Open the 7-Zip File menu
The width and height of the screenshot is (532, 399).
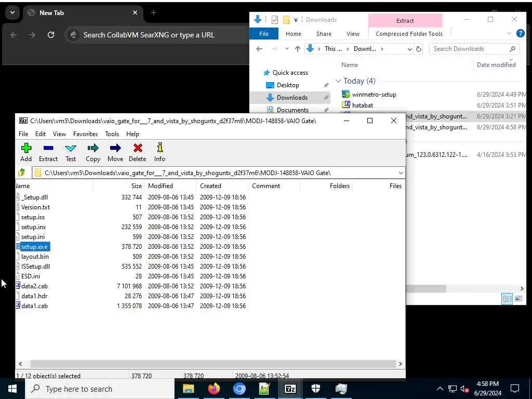pos(23,134)
